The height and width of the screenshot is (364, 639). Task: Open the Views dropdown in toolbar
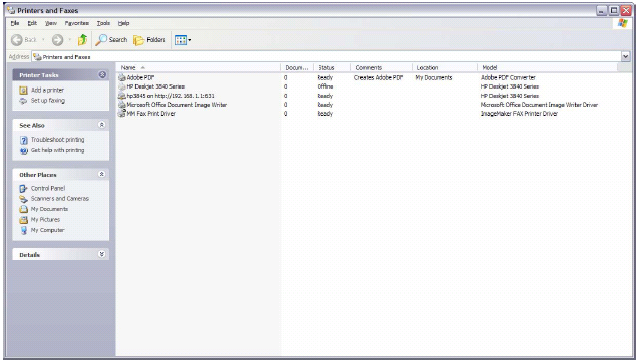pos(183,40)
